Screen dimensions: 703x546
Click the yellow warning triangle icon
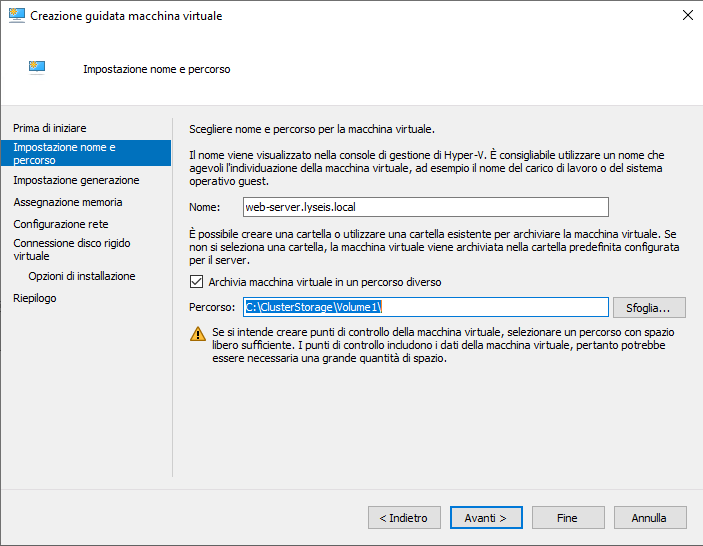(198, 334)
